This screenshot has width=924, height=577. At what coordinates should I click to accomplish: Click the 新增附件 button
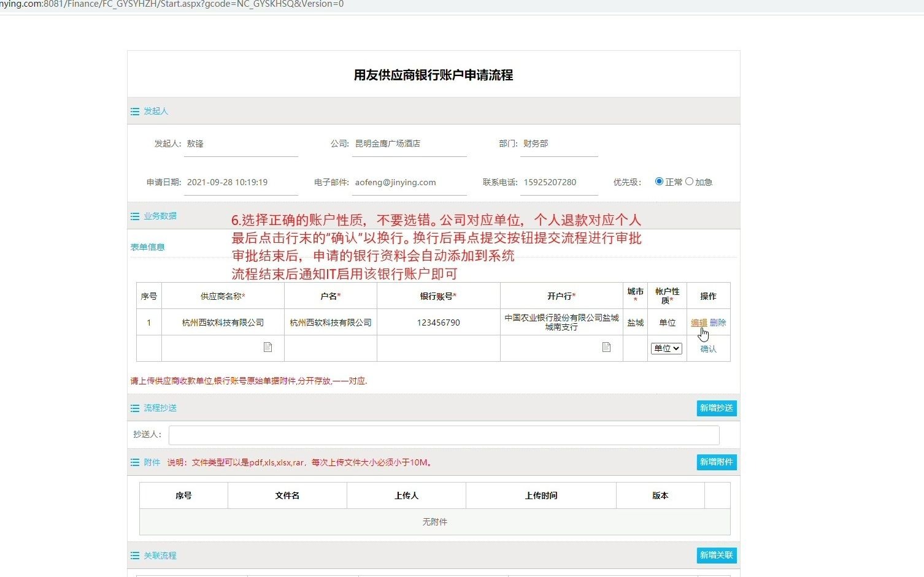[717, 462]
